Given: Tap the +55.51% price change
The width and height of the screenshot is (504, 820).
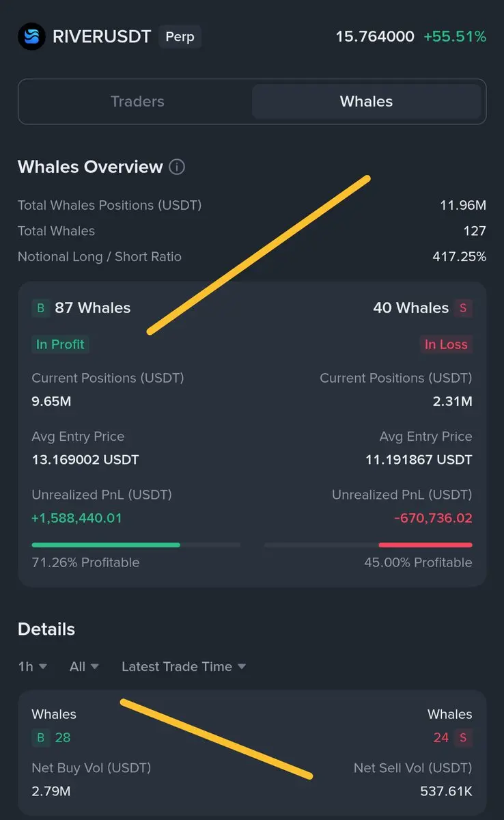Looking at the screenshot, I should (455, 36).
